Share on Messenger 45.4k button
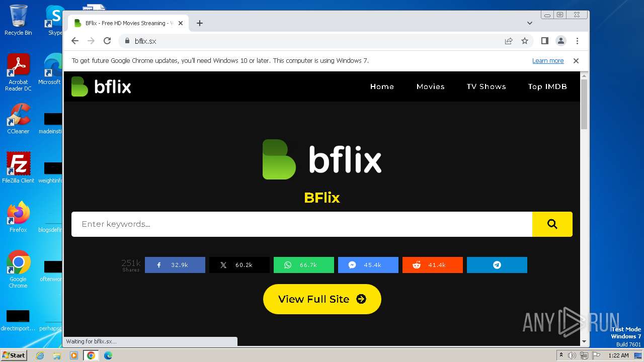This screenshot has height=362, width=644. [368, 265]
